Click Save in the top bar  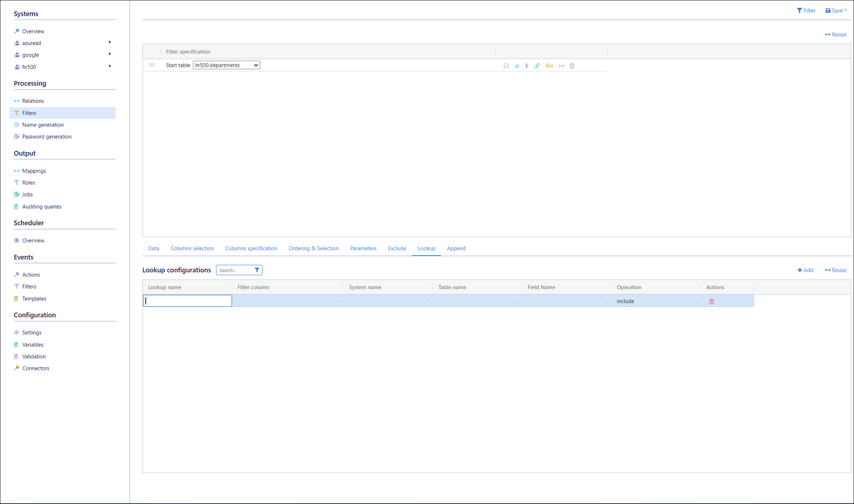(836, 11)
